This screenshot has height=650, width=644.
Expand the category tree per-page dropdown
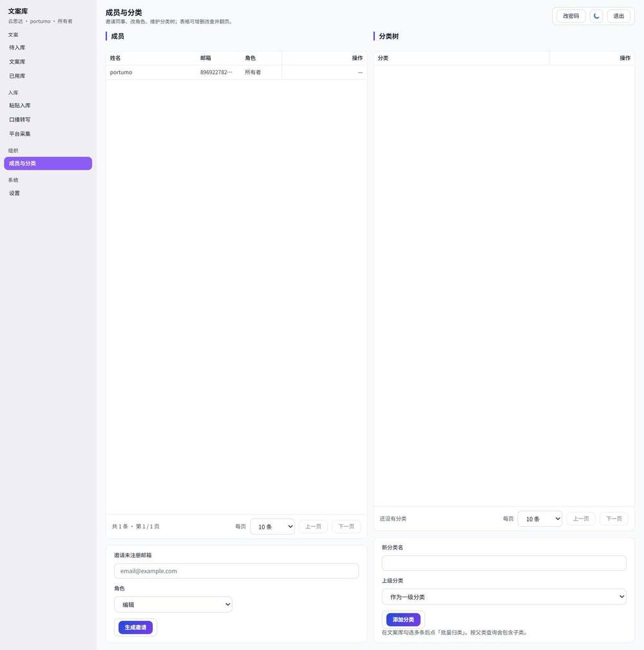pos(540,519)
